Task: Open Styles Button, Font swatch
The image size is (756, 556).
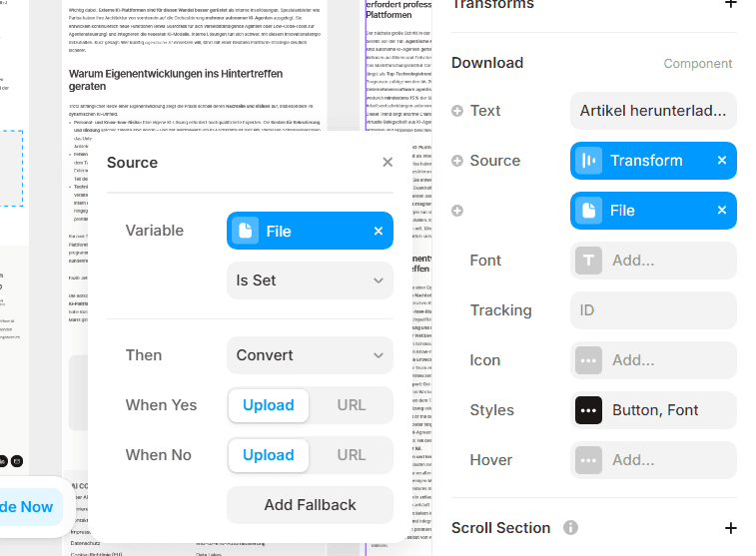Action: click(x=588, y=410)
